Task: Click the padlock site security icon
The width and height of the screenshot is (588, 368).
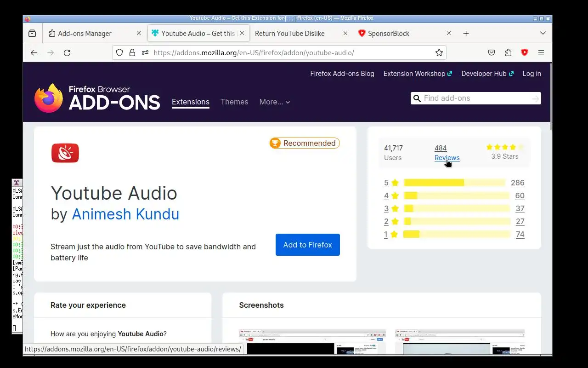Action: pos(132,52)
